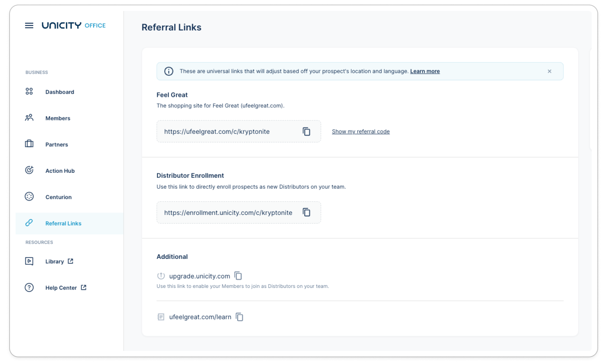
Task: Copy the Feel Great referral link
Action: click(307, 131)
